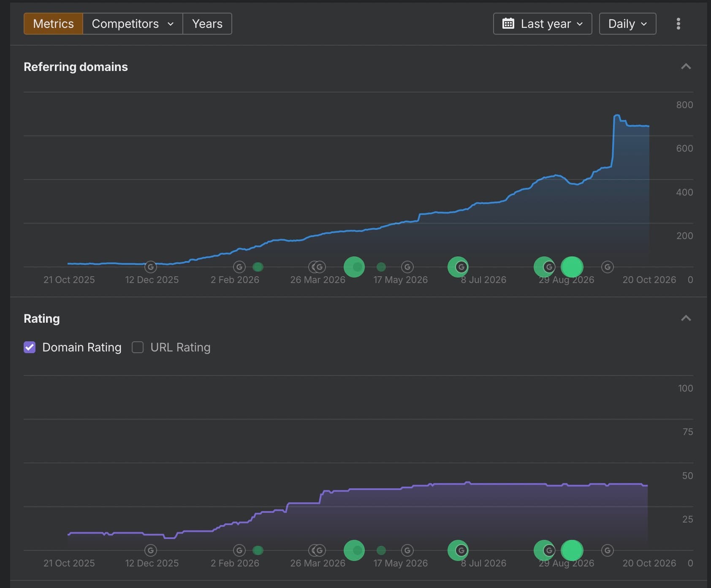Screen dimensions: 711x588
Task: Click Google update marker near 2 Feb 2026 in Referring domains
Action: click(239, 267)
